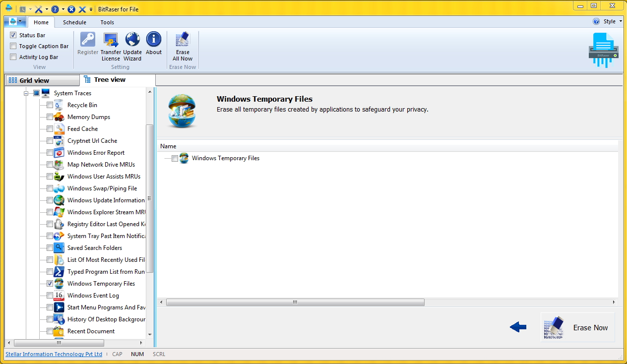
Task: Open Customize Quick Access Toolbar arrow
Action: coord(91,9)
